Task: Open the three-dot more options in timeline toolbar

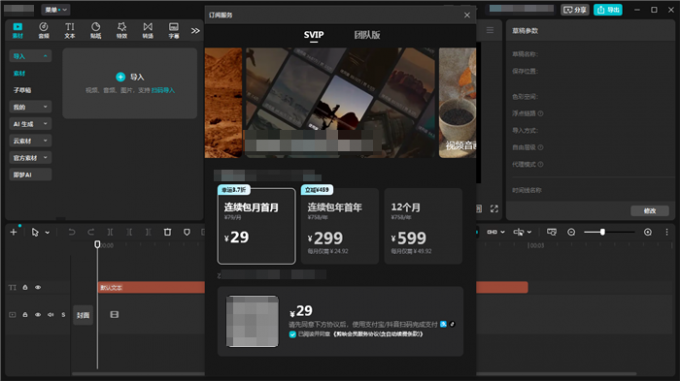Action: pos(667,232)
